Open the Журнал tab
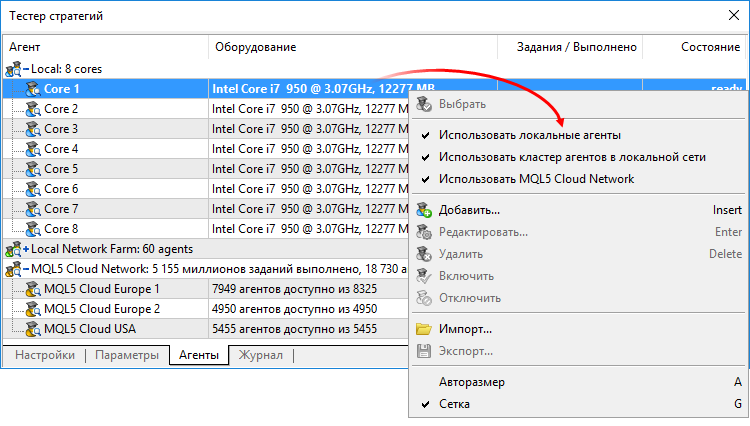Image resolution: width=750 pixels, height=426 pixels. click(x=259, y=355)
